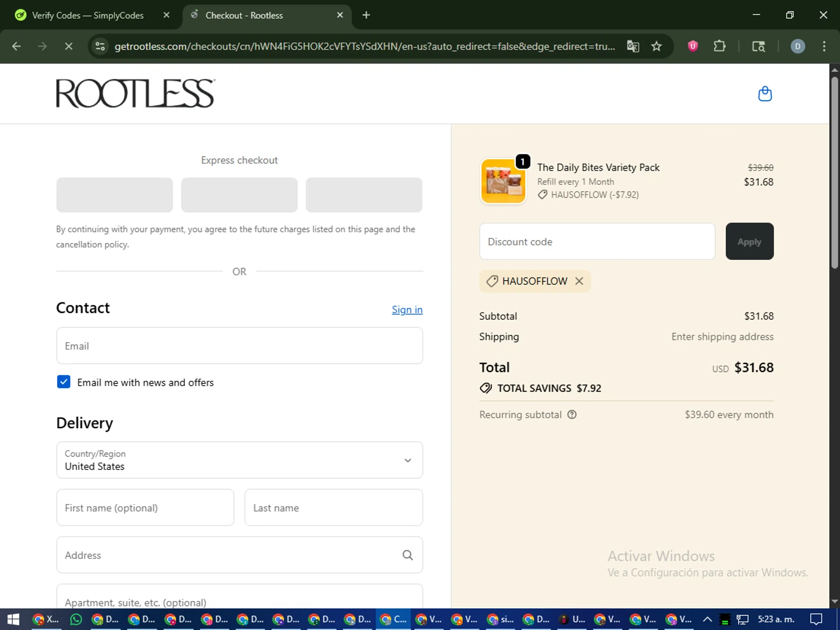Click the recurring subtotal help icon
The height and width of the screenshot is (630, 840).
tap(572, 414)
